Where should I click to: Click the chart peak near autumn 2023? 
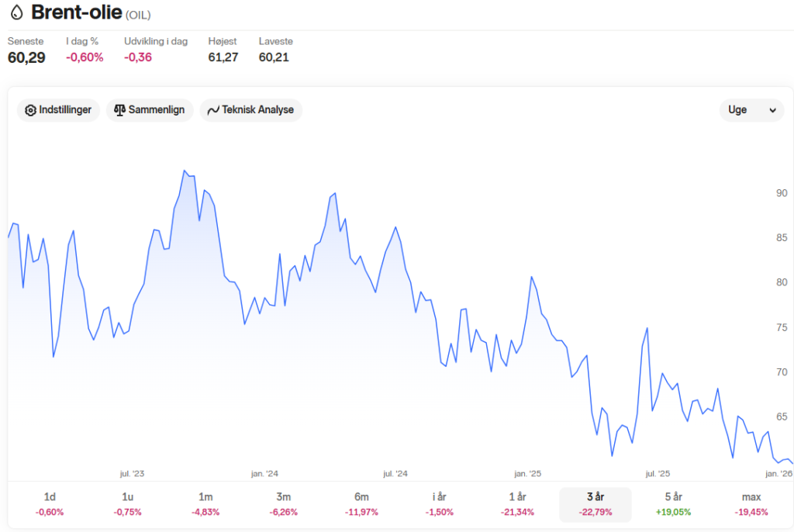[185, 171]
